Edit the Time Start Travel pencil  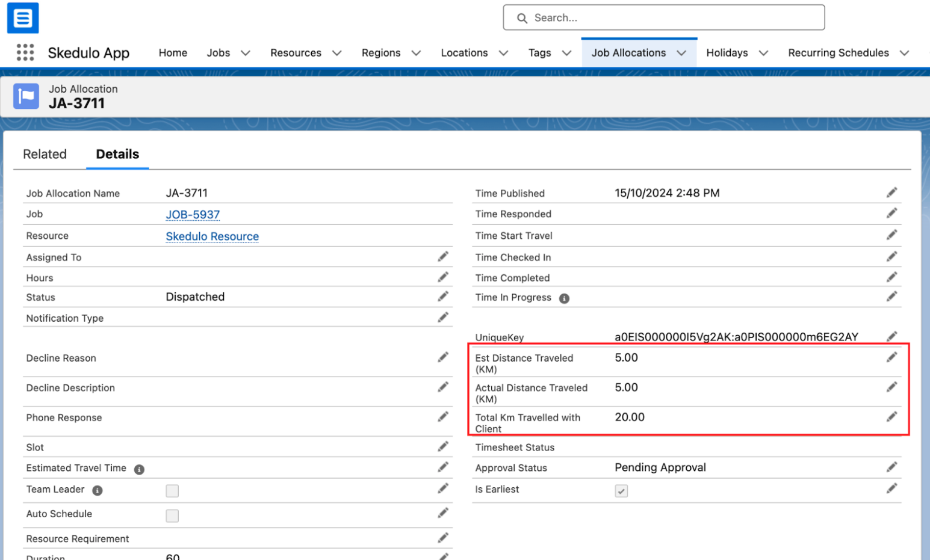pos(892,235)
